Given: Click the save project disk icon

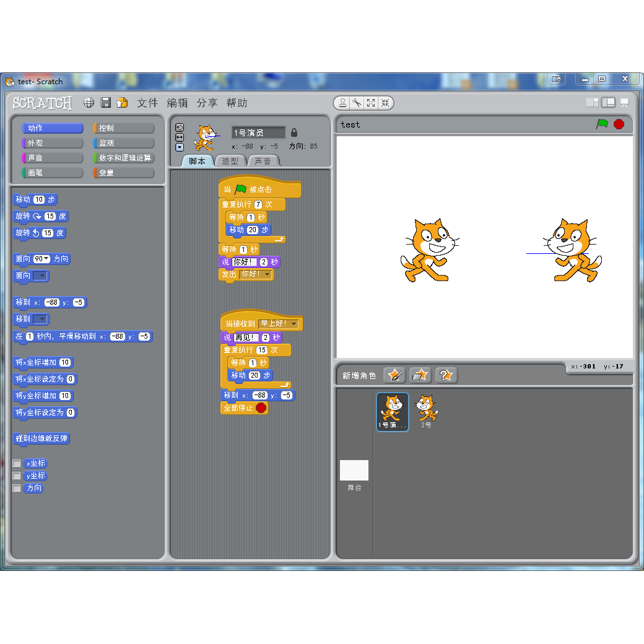Looking at the screenshot, I should coord(106,103).
